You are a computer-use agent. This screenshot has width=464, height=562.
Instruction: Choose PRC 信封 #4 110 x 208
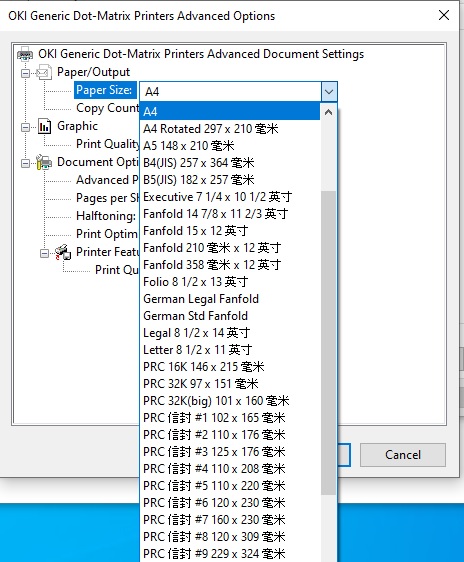click(x=230, y=469)
